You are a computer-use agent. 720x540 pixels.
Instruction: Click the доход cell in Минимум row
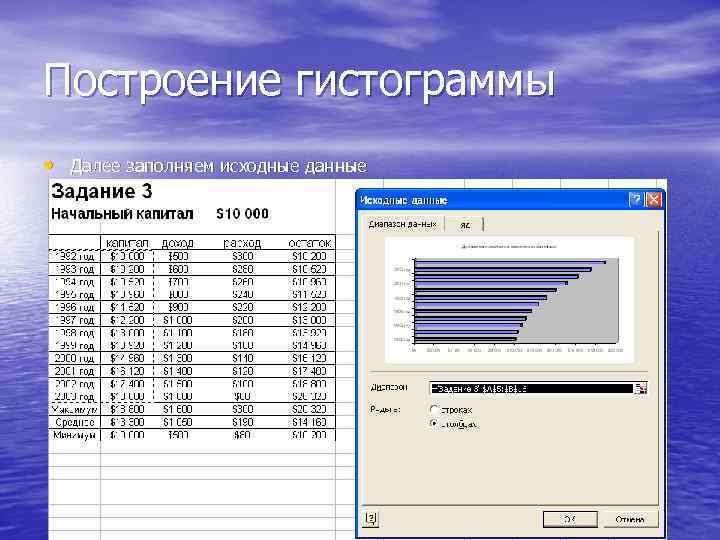coord(178,435)
